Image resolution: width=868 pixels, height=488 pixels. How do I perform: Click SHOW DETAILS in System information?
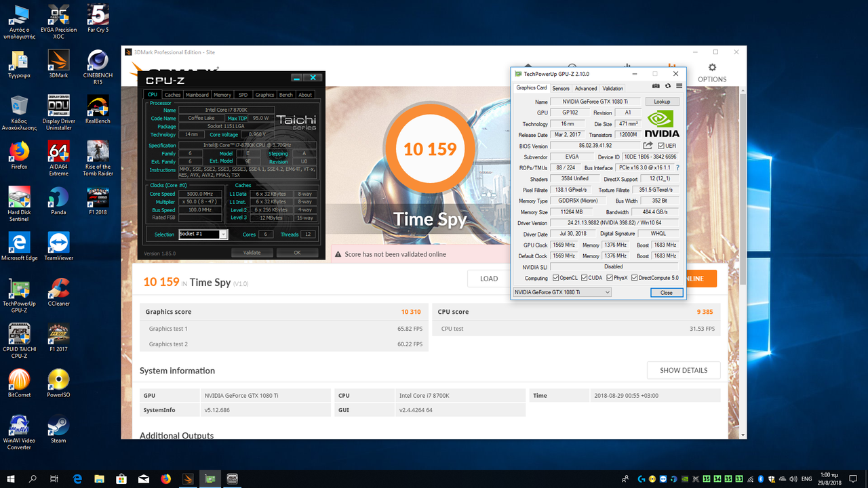684,370
